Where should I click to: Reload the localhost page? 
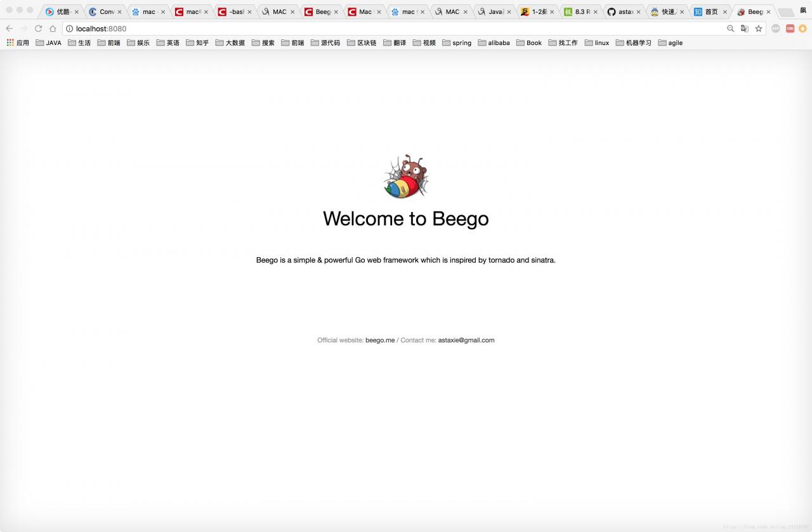pos(38,29)
